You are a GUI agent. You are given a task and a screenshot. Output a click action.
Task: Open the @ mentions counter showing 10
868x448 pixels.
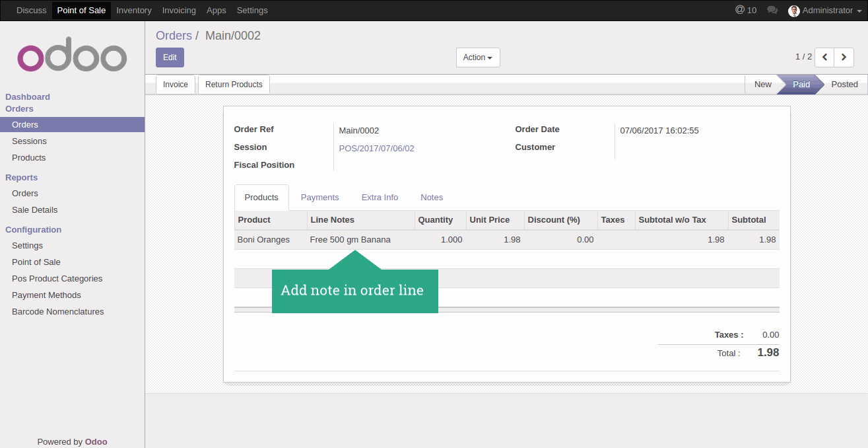tap(746, 11)
